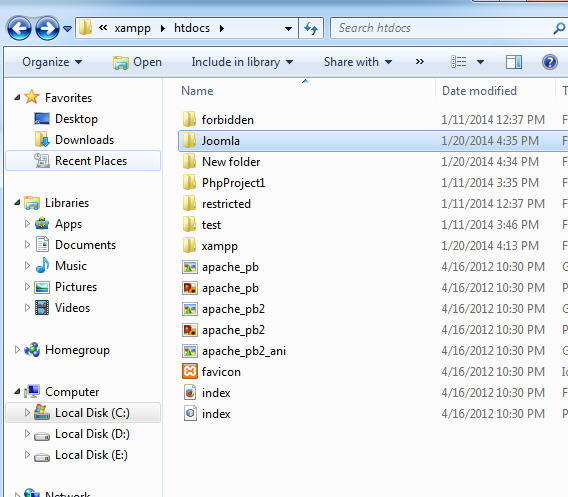Collapse the Libraries group
This screenshot has height=497, width=568.
pos(17,202)
